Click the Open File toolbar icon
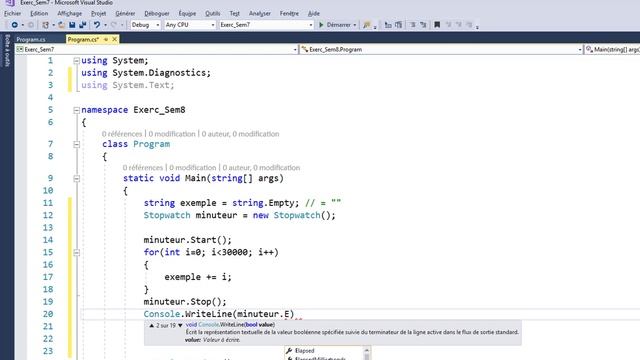The image size is (640, 360). 61,25
